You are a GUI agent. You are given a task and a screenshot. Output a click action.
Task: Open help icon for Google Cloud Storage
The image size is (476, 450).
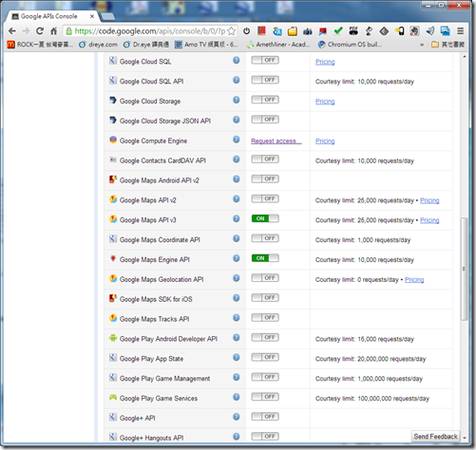point(237,100)
